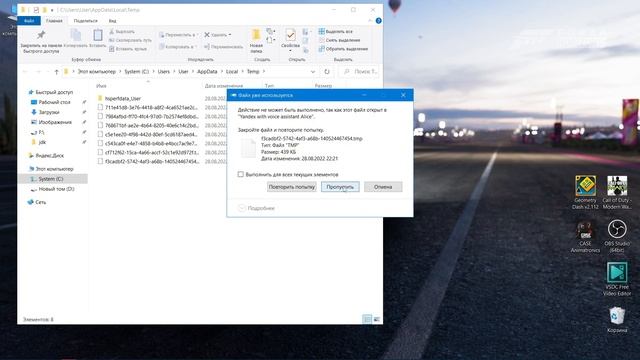Click the Explorer search field
The height and width of the screenshot is (360, 640).
(x=359, y=71)
